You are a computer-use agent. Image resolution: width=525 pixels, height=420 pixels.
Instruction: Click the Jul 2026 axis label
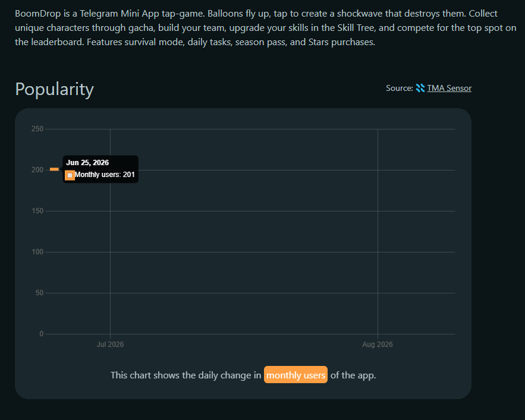click(110, 345)
